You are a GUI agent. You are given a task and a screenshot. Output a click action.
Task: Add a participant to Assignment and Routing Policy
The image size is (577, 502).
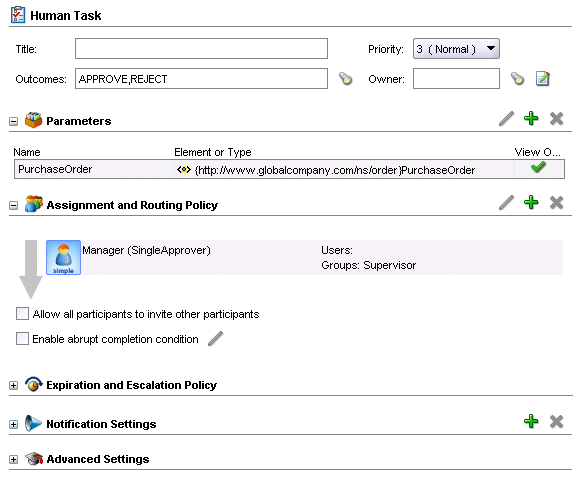click(x=531, y=202)
